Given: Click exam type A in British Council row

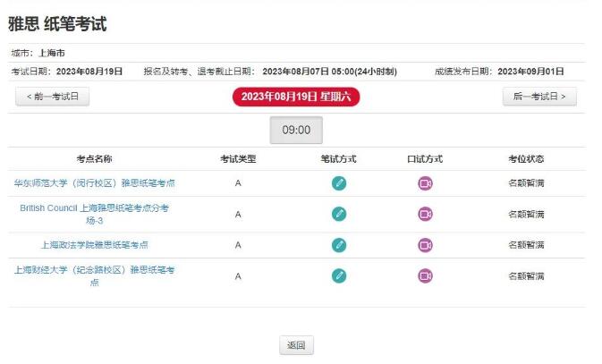Looking at the screenshot, I should 238,215.
